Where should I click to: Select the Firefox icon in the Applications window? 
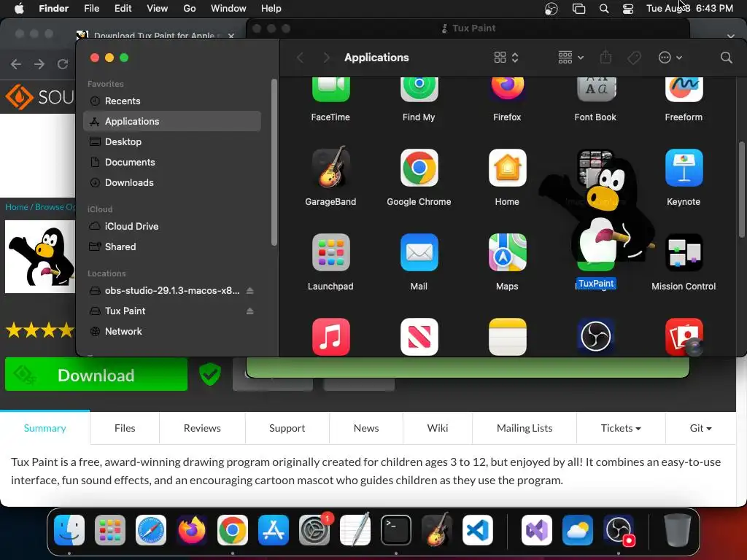coord(507,90)
